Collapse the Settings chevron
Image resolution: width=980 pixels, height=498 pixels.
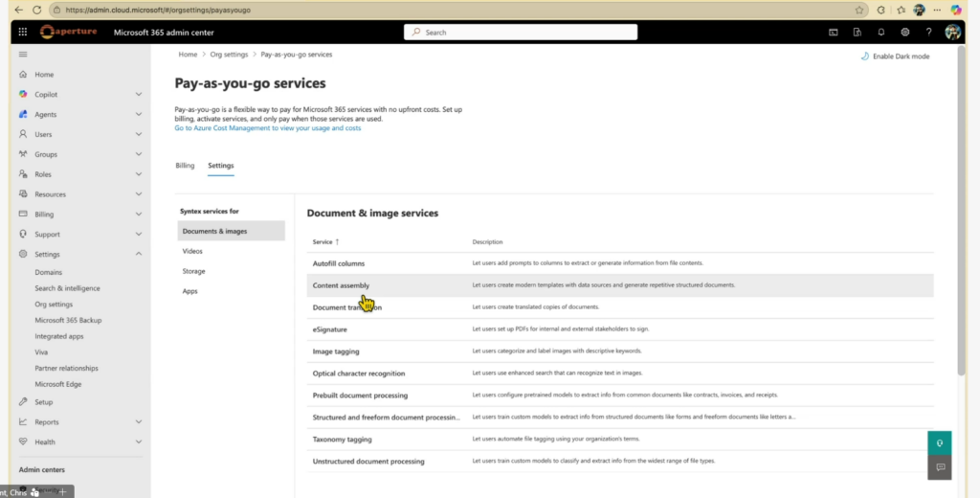click(x=139, y=254)
